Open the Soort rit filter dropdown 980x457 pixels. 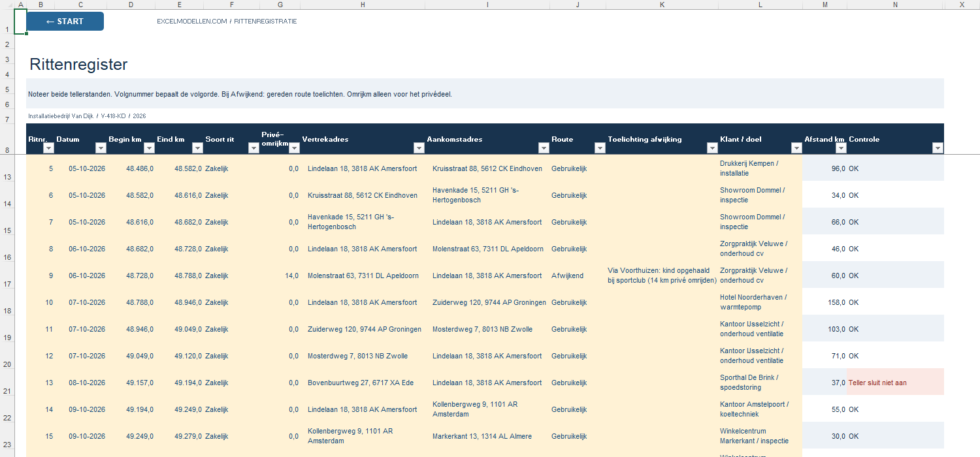click(x=253, y=148)
